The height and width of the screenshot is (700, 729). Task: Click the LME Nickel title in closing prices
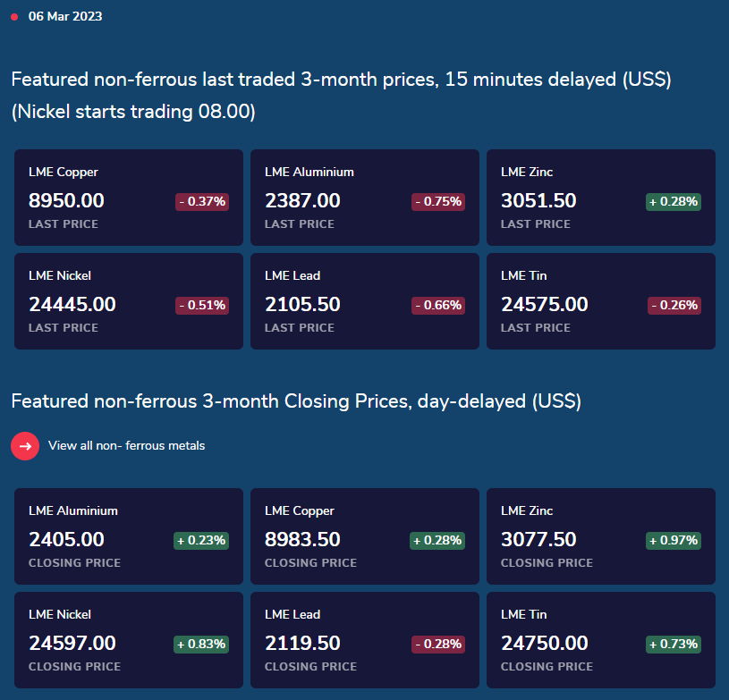(x=60, y=614)
